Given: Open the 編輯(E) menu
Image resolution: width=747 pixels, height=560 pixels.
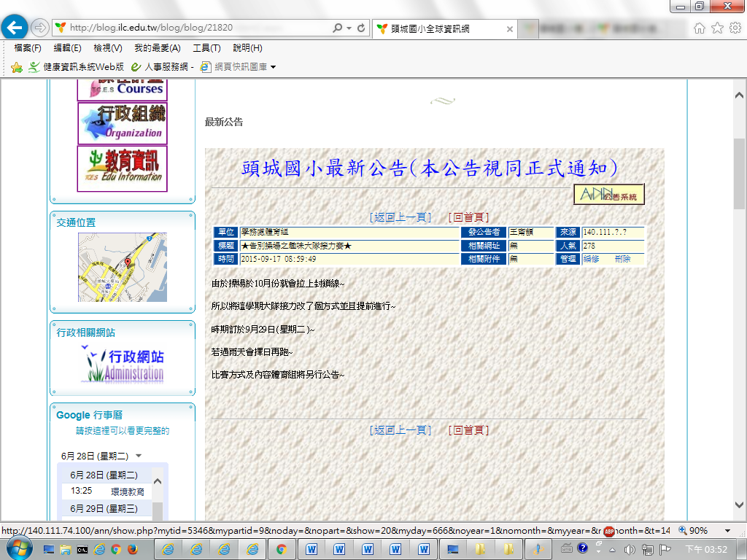Looking at the screenshot, I should pos(67,48).
